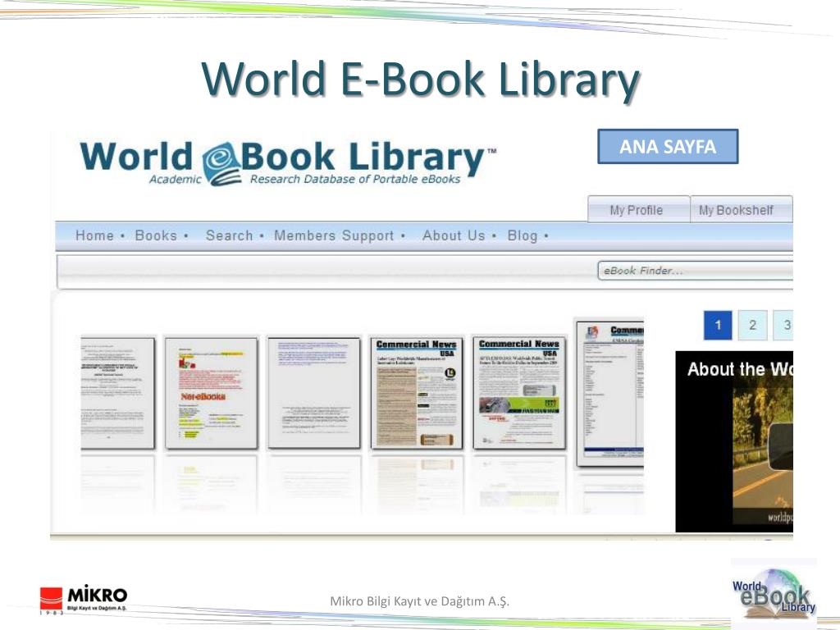This screenshot has width=840, height=630.
Task: Open the About Us menu item
Action: pos(453,235)
